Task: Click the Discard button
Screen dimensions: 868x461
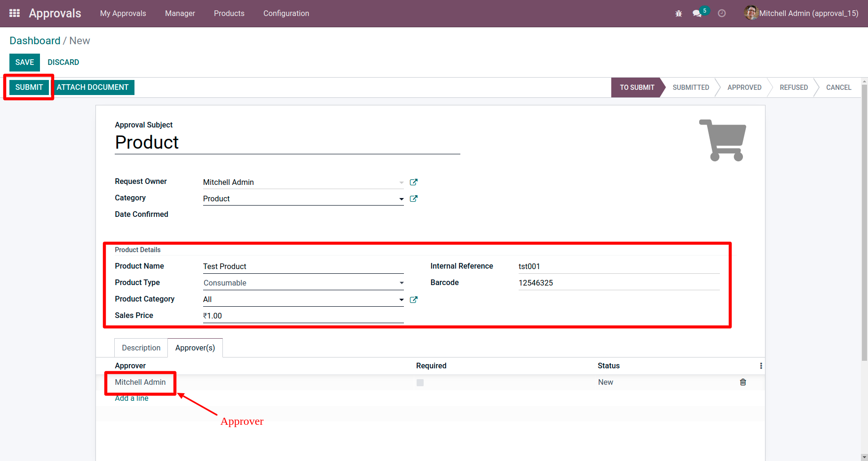Action: 63,62
